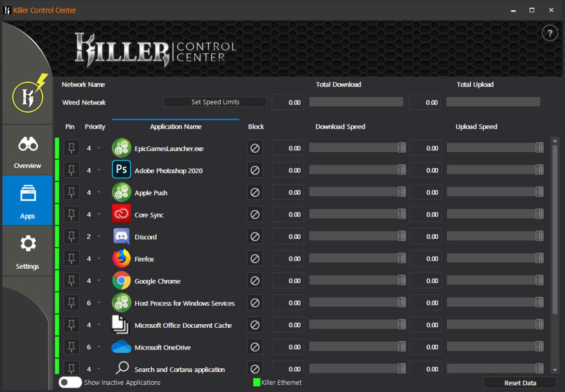Sort by Priority column header
565x392 pixels.
coord(95,127)
